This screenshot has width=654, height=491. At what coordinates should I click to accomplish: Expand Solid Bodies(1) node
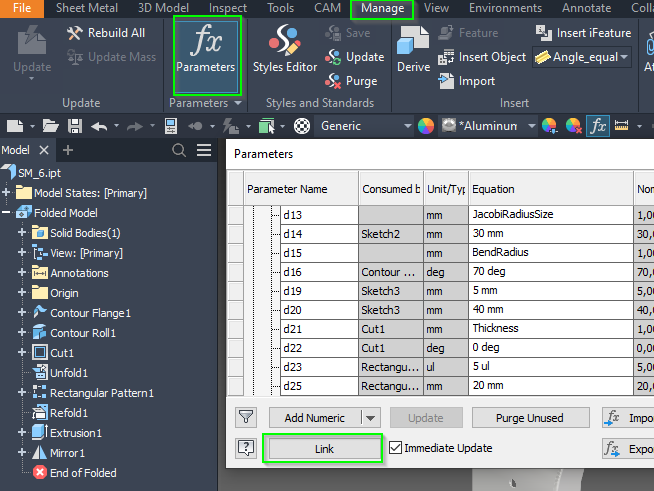click(22, 233)
